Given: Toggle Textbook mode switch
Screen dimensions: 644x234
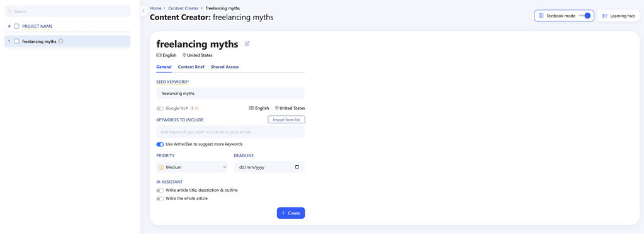Looking at the screenshot, I should [x=585, y=16].
